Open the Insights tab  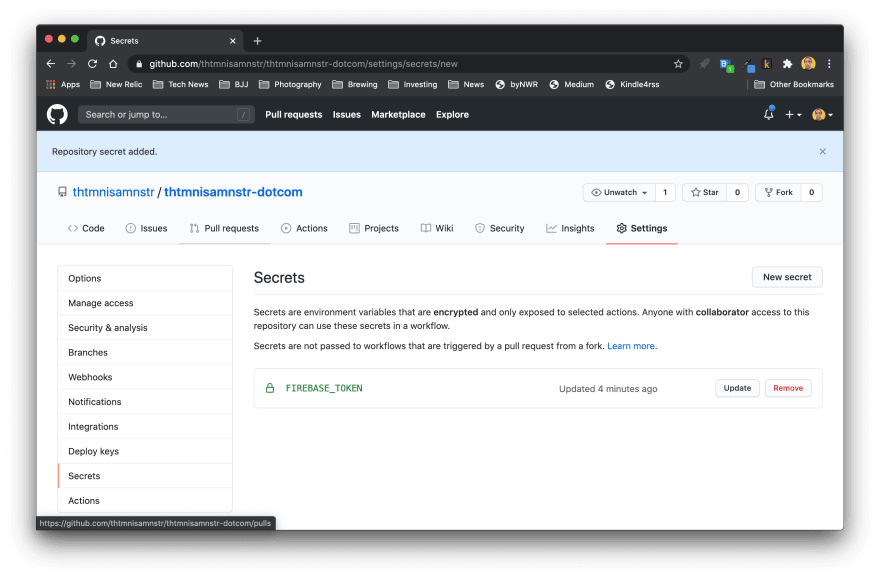click(x=570, y=228)
